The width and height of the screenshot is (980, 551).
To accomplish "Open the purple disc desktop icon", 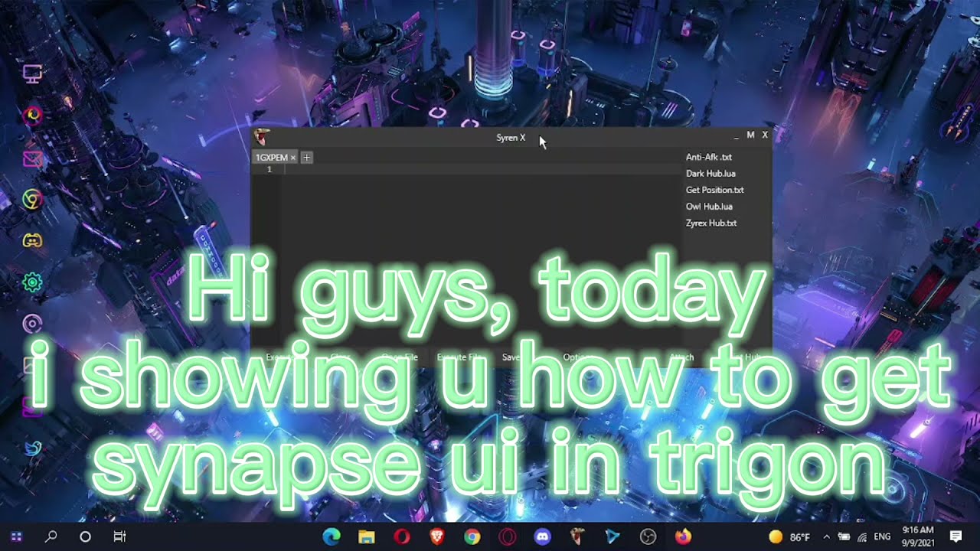I will coord(32,324).
